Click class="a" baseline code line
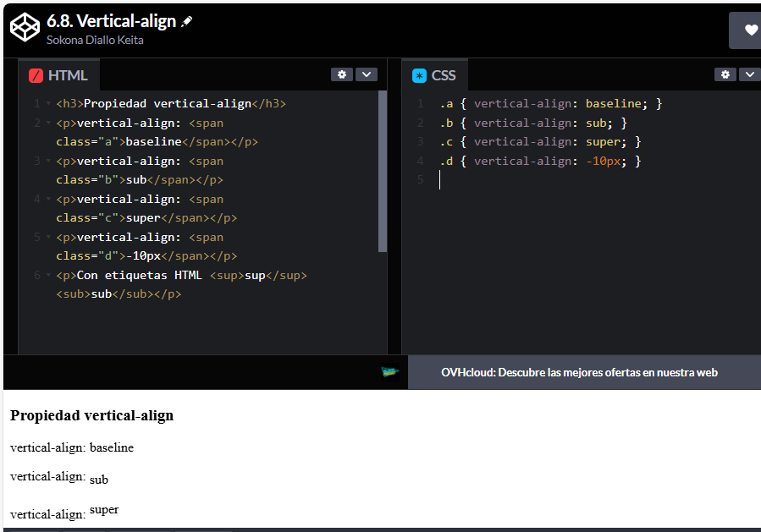Screen dimensions: 761x532 157,141
